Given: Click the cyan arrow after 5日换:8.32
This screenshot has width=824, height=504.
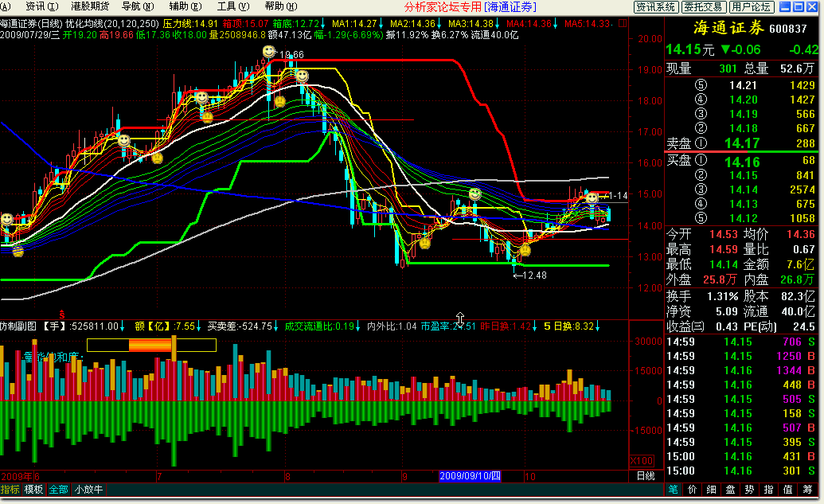Looking at the screenshot, I should click(598, 326).
